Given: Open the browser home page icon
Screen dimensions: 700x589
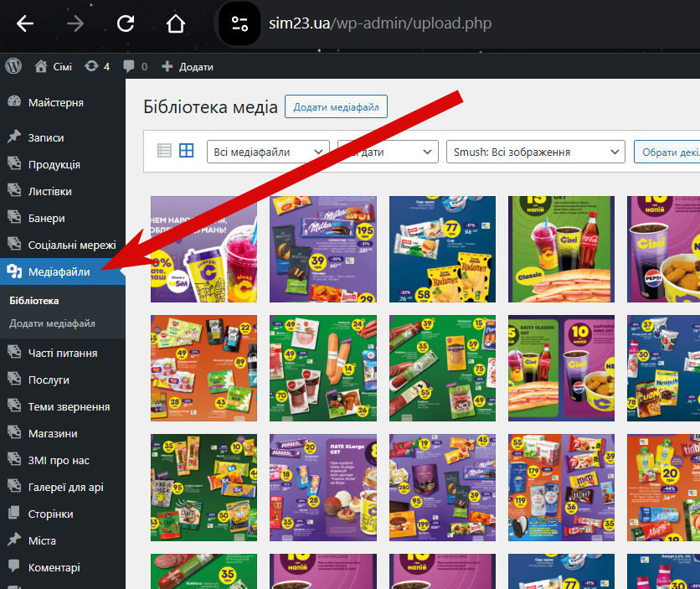Looking at the screenshot, I should coord(176,23).
